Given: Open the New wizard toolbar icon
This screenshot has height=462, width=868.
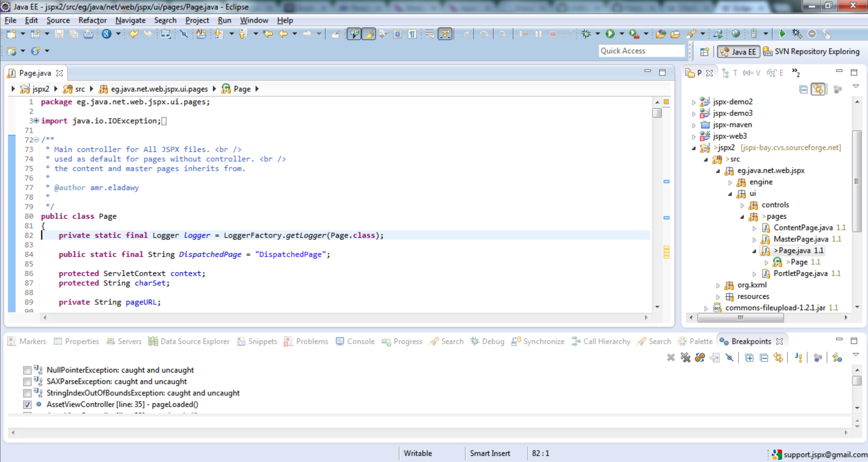Looking at the screenshot, I should 11,34.
